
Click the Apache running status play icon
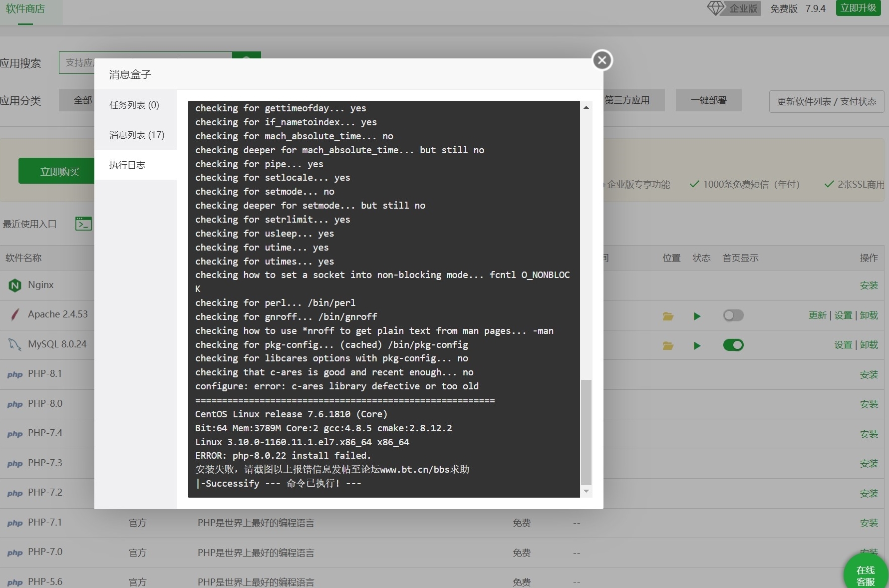(x=697, y=316)
